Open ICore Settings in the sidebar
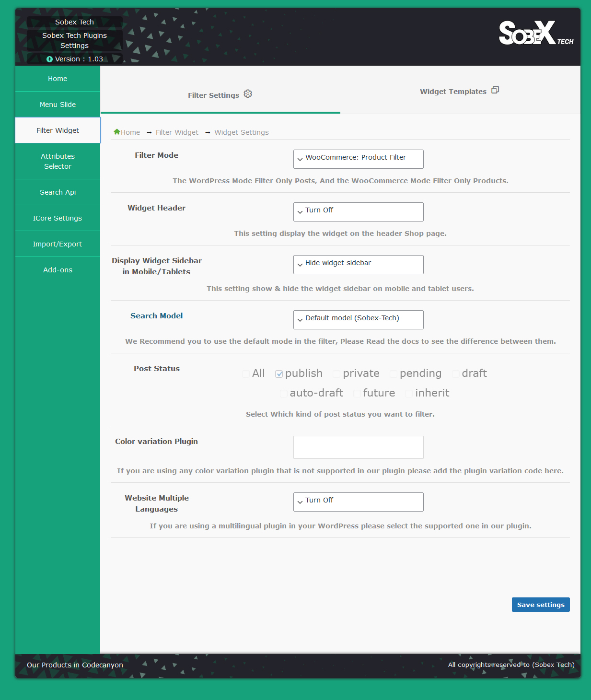 click(58, 218)
